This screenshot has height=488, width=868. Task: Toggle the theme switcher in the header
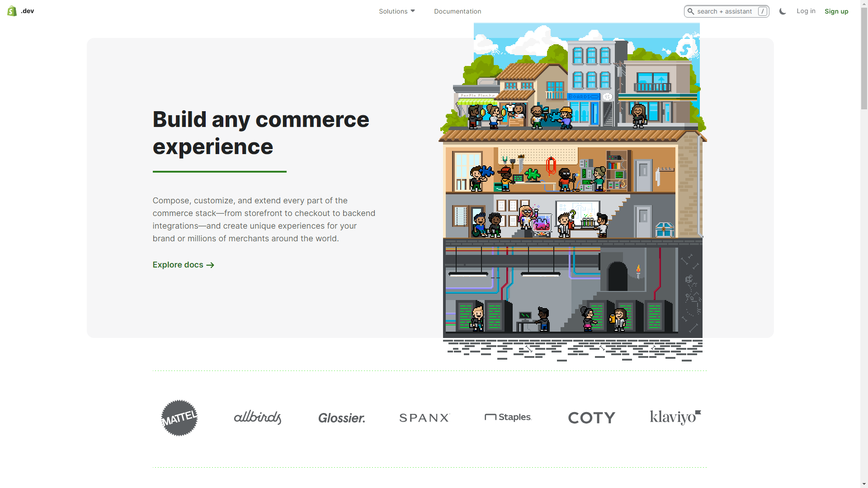[783, 11]
